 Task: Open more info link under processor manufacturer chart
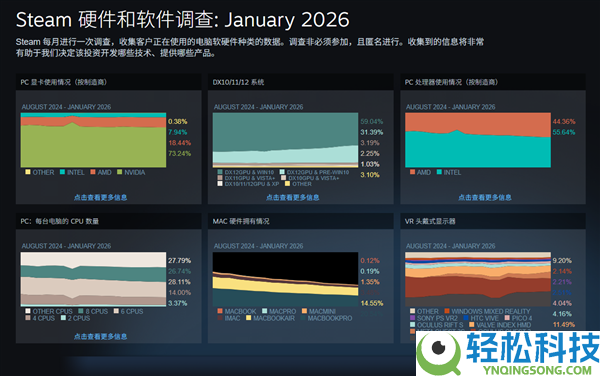(485, 197)
